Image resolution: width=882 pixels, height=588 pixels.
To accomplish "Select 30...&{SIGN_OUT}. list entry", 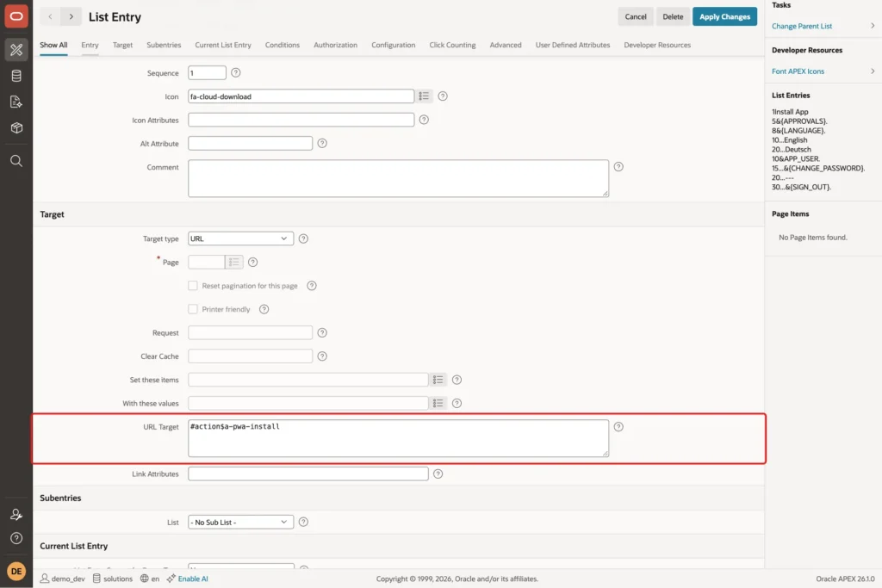I will tap(801, 187).
